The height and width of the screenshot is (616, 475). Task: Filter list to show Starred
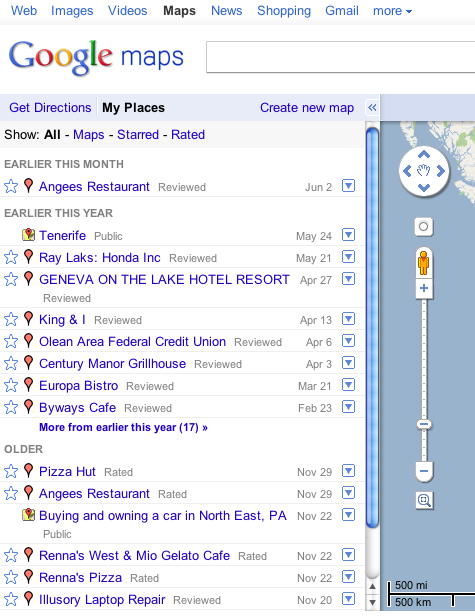(x=138, y=135)
